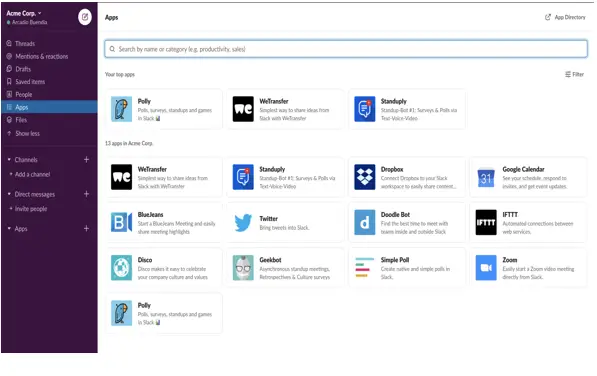
Task: Click the Disco title
Action: (x=145, y=260)
